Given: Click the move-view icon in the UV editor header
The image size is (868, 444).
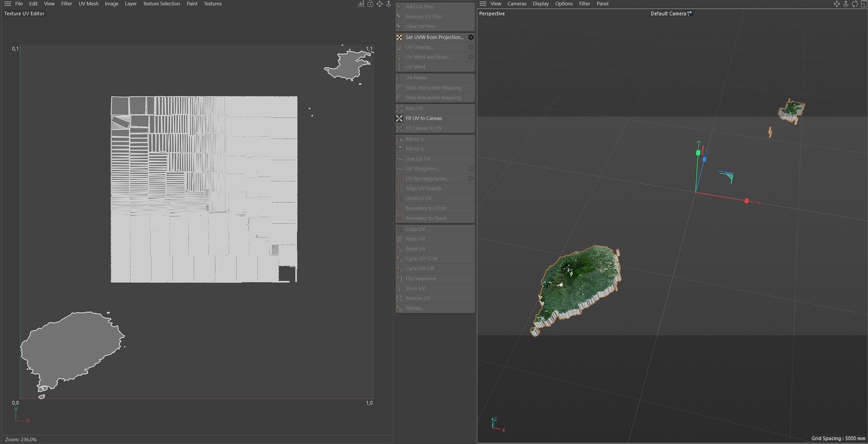Looking at the screenshot, I should (x=380, y=3).
